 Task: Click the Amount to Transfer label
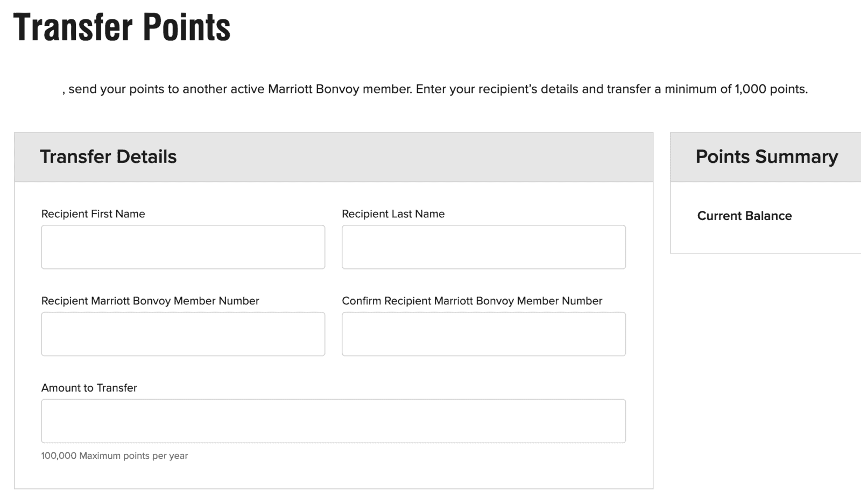[89, 388]
